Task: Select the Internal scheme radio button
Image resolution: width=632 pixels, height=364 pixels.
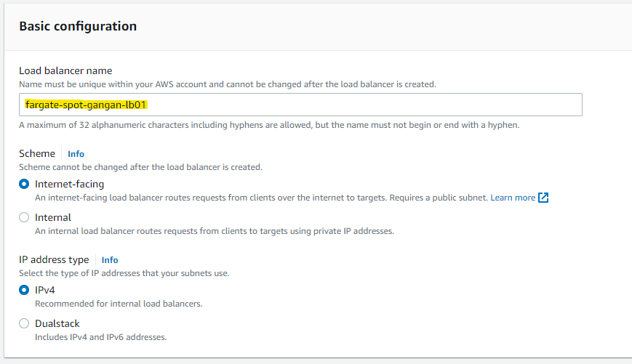Action: [24, 217]
